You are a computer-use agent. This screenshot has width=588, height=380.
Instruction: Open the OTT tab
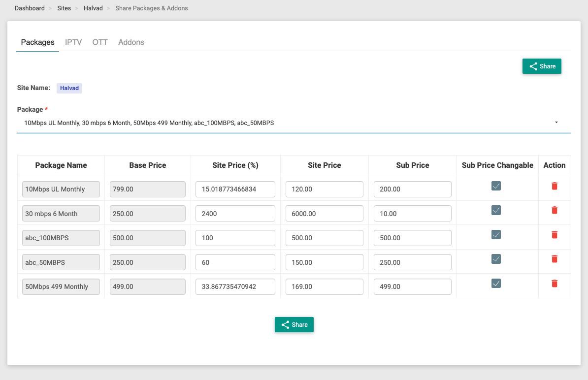click(x=100, y=42)
